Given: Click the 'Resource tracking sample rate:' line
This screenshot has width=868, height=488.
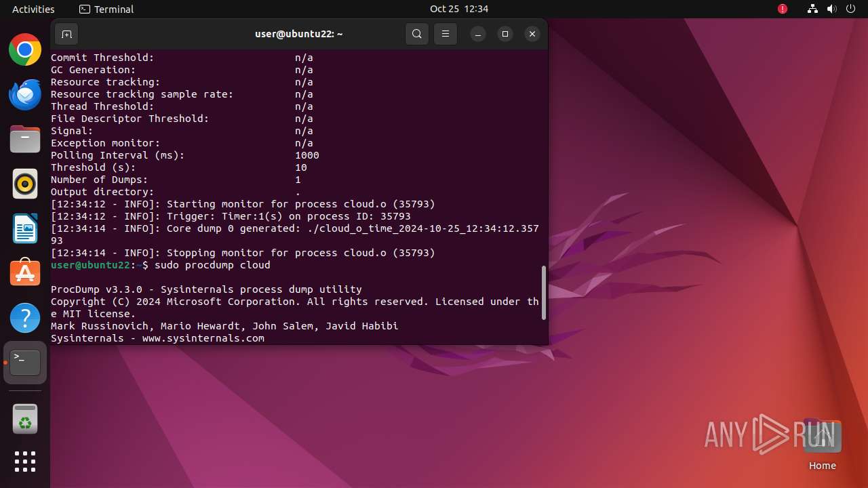Looking at the screenshot, I should click(182, 94).
